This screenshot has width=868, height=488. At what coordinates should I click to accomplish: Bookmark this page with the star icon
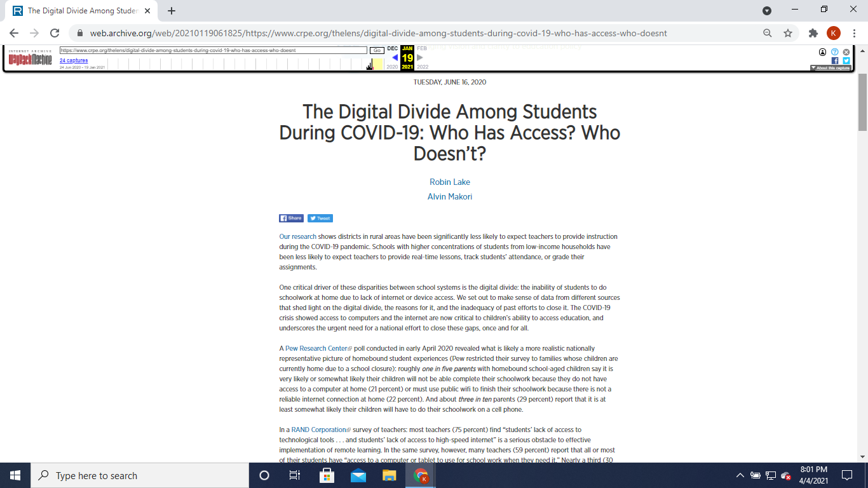tap(788, 33)
